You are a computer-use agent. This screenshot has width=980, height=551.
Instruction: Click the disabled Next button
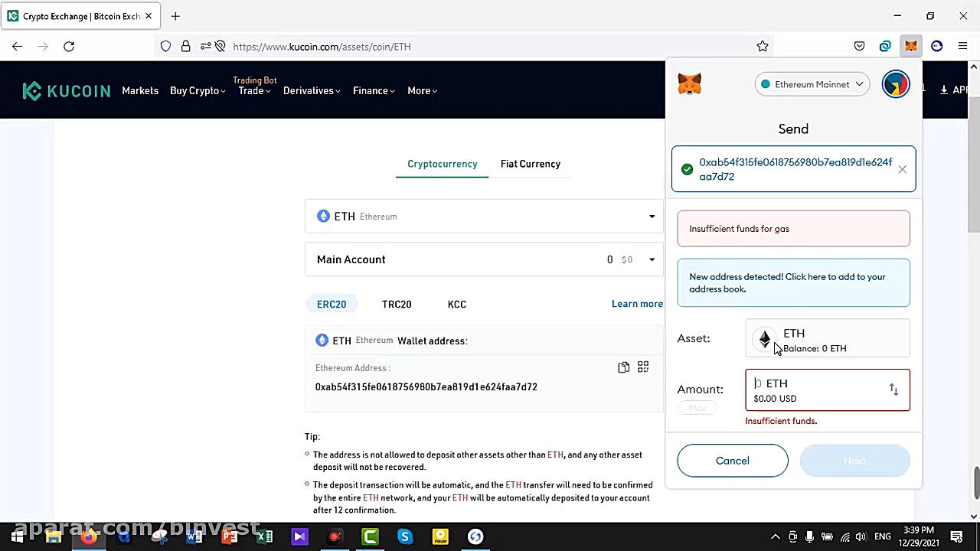coord(854,461)
